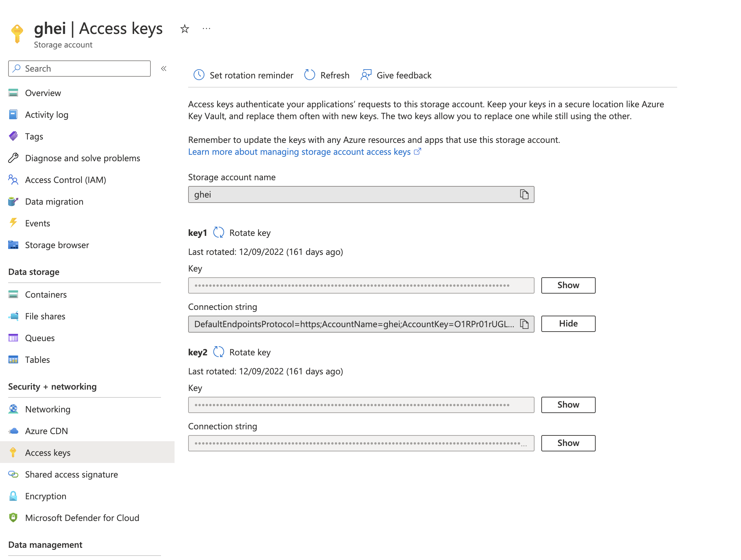Open the Set rotation reminder clock icon
The height and width of the screenshot is (560, 741).
click(199, 75)
